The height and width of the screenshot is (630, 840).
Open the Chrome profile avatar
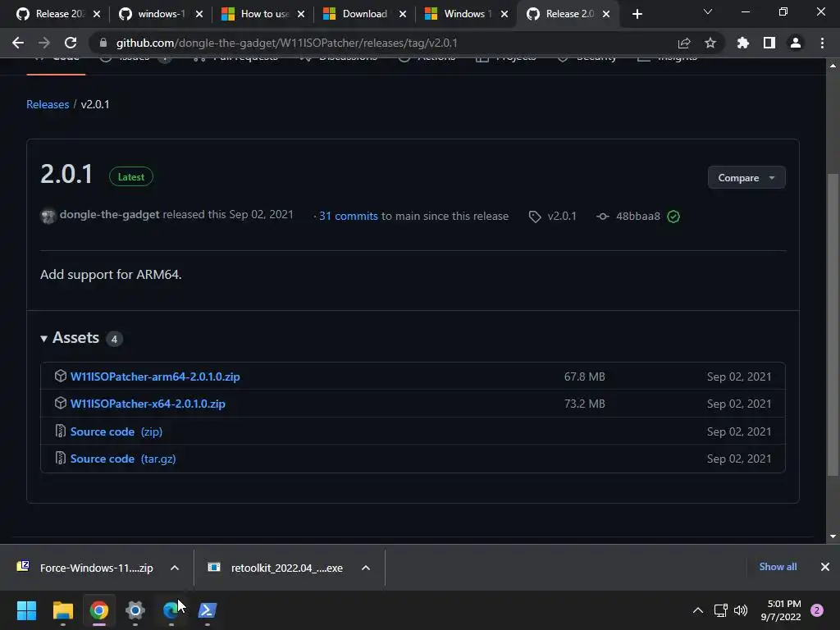tap(796, 43)
